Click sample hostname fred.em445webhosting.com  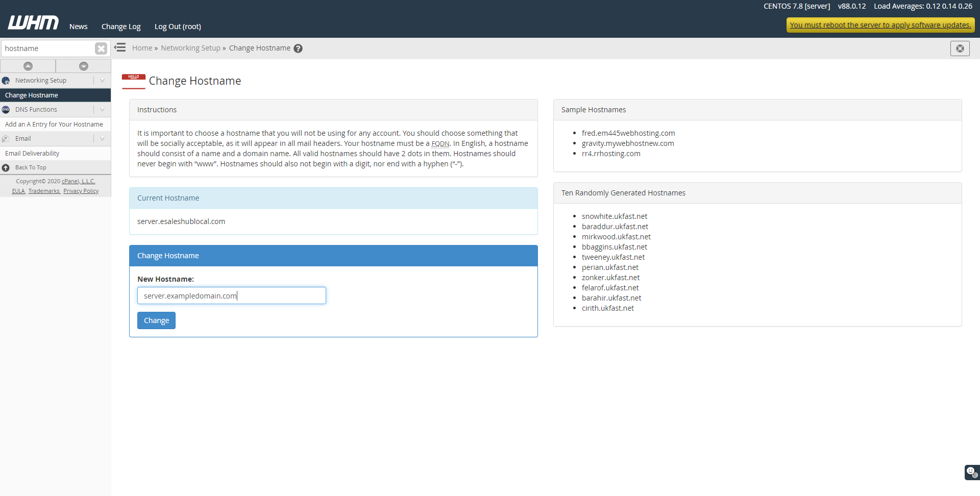628,133
